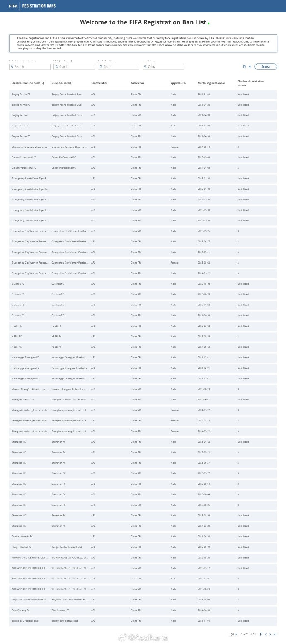The image size is (286, 644).
Task: Open the Confederation search filter
Action: 119,67
